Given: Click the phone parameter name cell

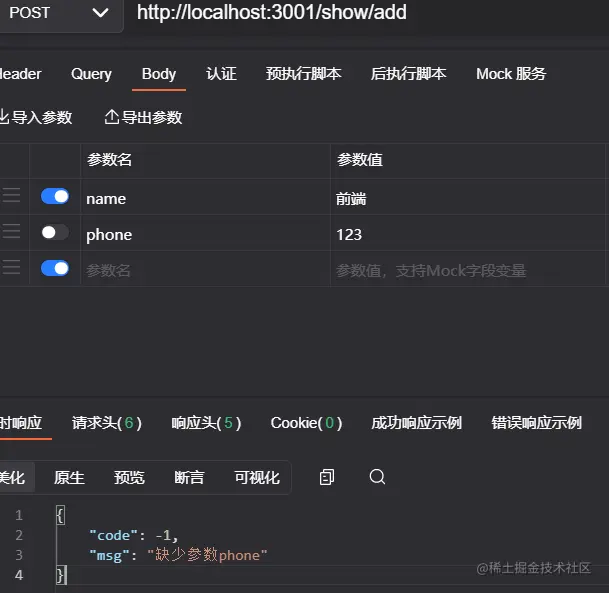Looking at the screenshot, I should pyautogui.click(x=205, y=233).
